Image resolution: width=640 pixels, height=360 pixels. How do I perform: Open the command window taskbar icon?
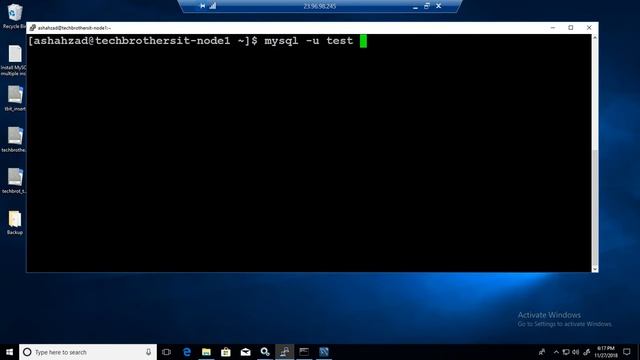pyautogui.click(x=304, y=352)
